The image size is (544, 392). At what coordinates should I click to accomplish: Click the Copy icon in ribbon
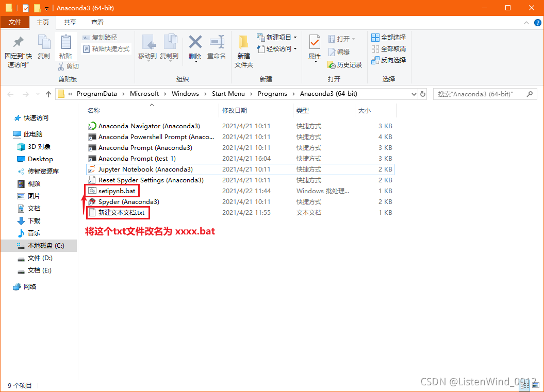pos(44,42)
